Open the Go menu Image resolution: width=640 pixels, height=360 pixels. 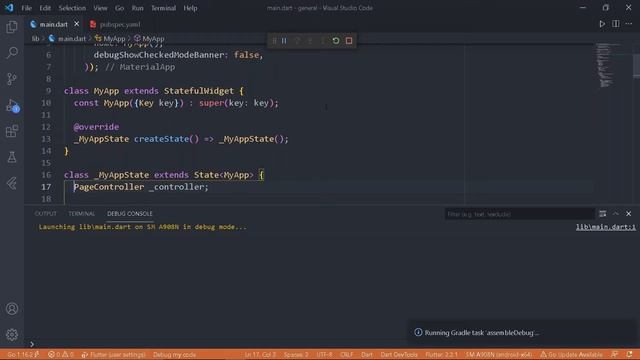119,8
